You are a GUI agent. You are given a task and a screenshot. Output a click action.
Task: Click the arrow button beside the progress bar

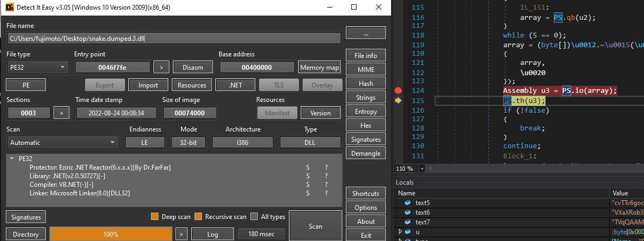click(x=182, y=235)
